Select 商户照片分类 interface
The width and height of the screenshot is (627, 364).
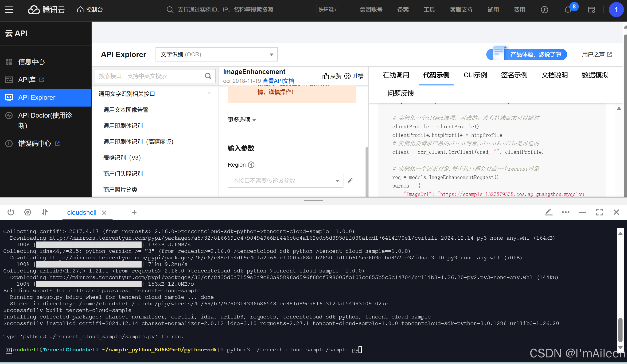120,189
